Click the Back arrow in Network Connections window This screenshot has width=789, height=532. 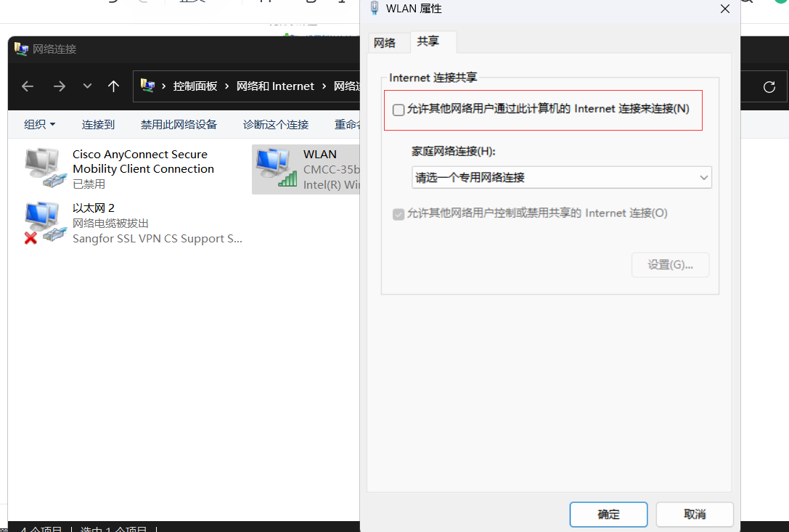(x=28, y=86)
